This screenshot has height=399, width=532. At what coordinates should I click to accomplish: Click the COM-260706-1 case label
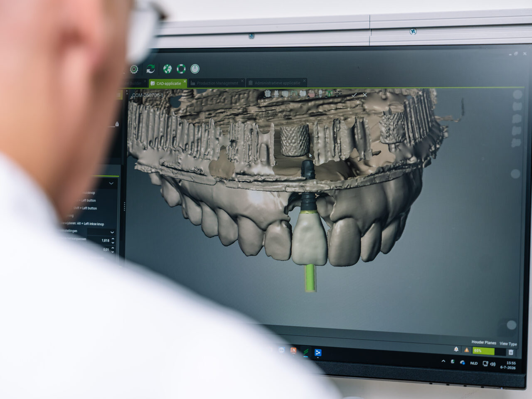148,95
